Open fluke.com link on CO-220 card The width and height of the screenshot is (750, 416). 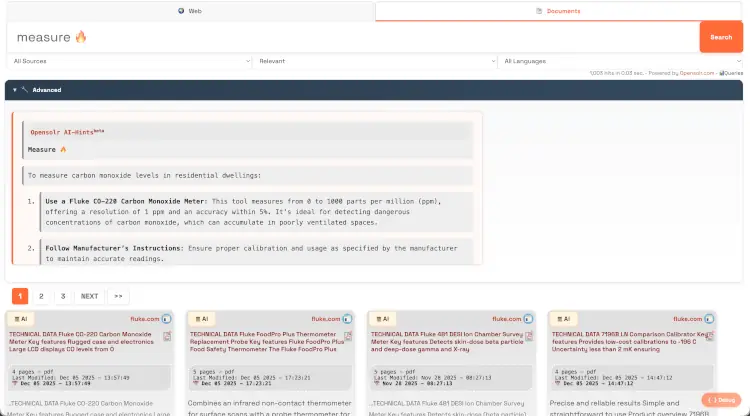point(144,319)
